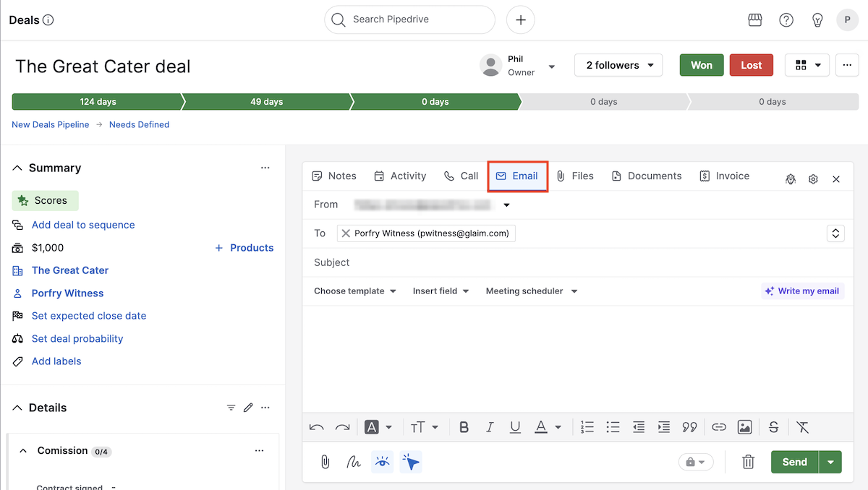Click the plus quick add button
Viewport: 868px width, 490px height.
(521, 20)
